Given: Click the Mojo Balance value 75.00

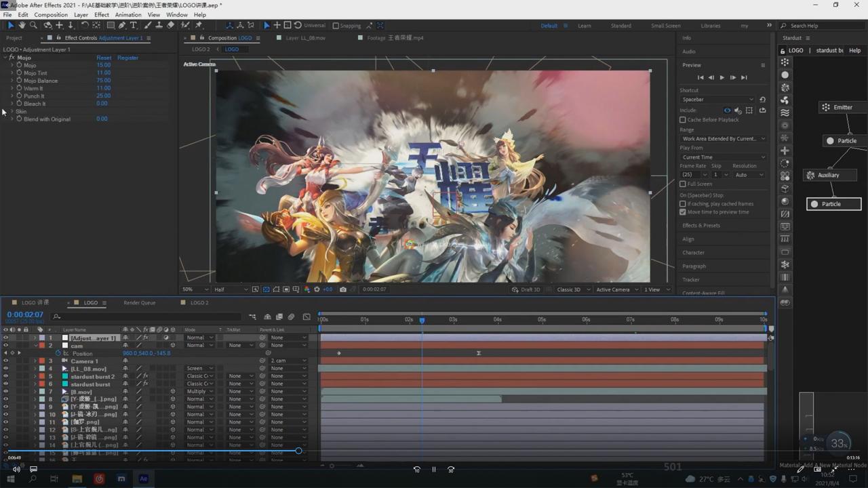Looking at the screenshot, I should (x=103, y=81).
